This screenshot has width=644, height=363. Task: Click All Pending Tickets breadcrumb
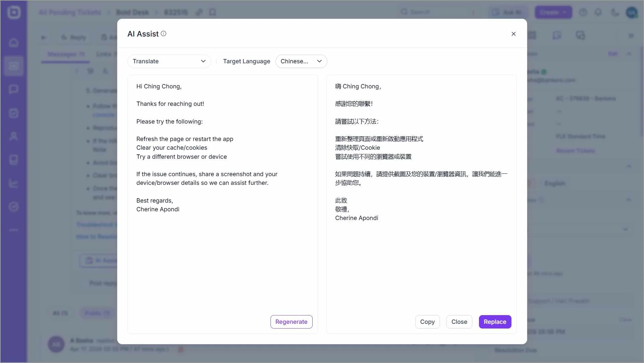[x=70, y=12]
